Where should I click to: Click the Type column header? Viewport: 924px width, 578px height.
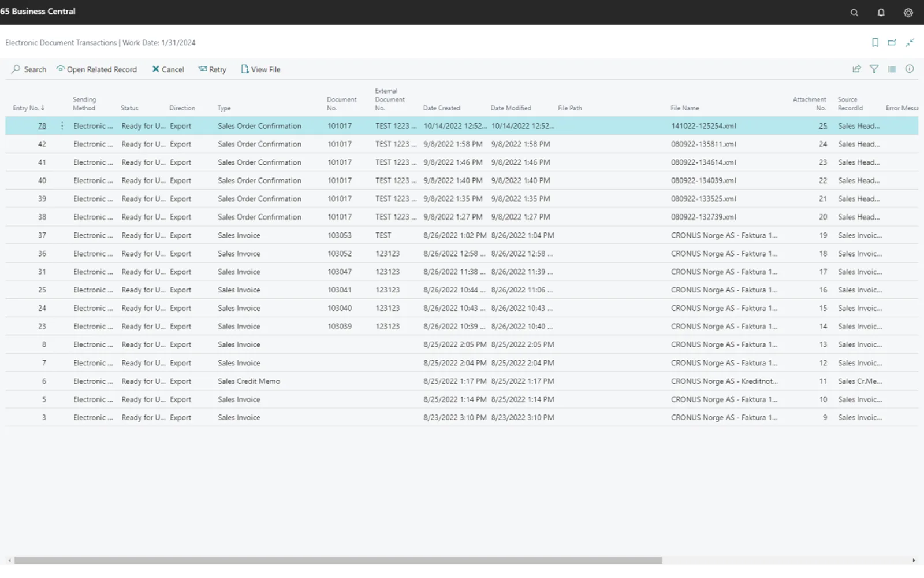pyautogui.click(x=224, y=108)
